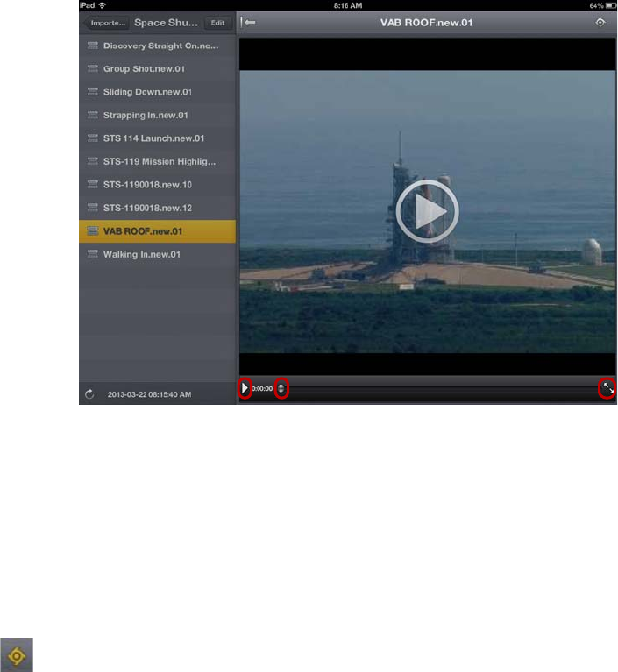This screenshot has width=618, height=672.
Task: Tap the clip icon beside Strapping In.new.01
Action: (x=93, y=115)
